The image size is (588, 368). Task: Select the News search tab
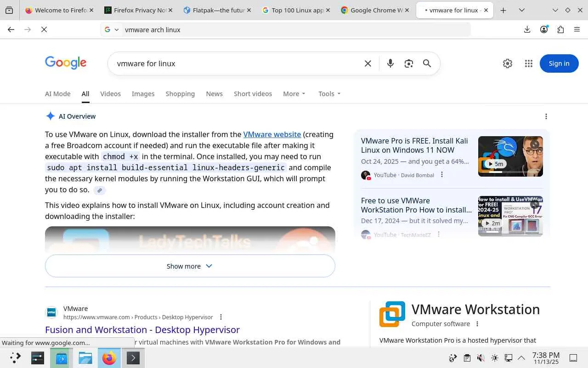[214, 94]
